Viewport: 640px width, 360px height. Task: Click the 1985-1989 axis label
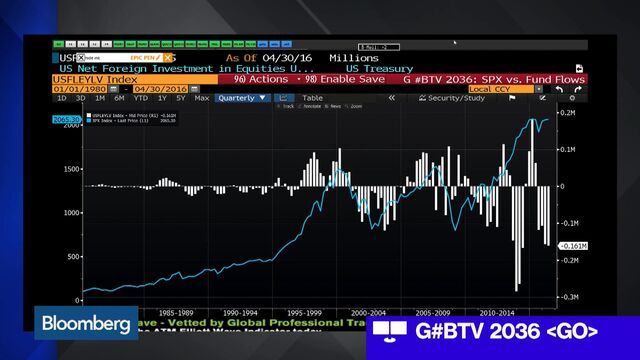(176, 313)
